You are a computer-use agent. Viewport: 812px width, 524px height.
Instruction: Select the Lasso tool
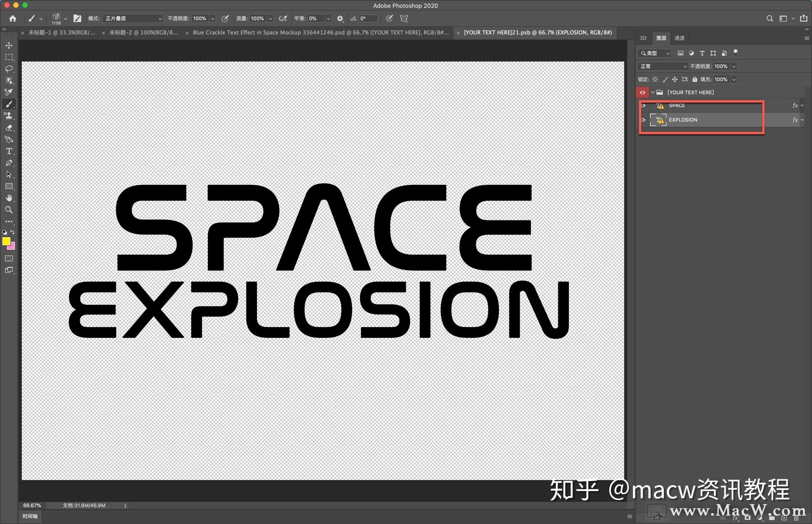pos(9,69)
